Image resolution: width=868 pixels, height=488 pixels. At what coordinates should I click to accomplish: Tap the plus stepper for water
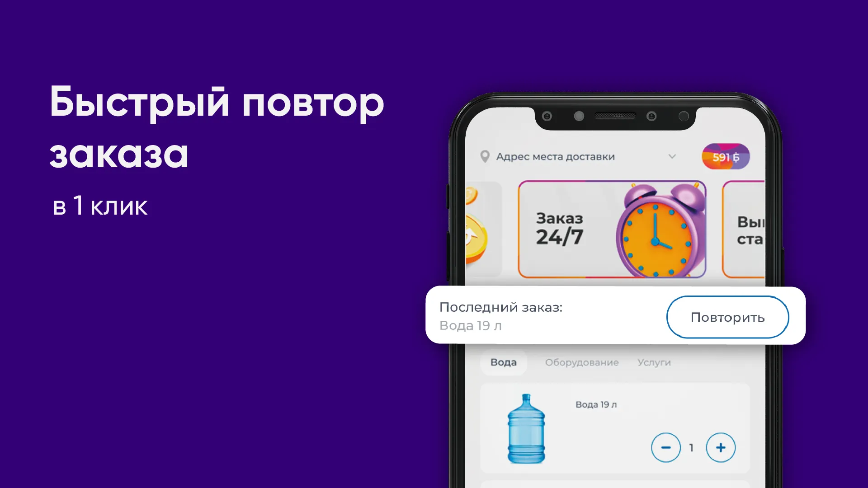[721, 447]
